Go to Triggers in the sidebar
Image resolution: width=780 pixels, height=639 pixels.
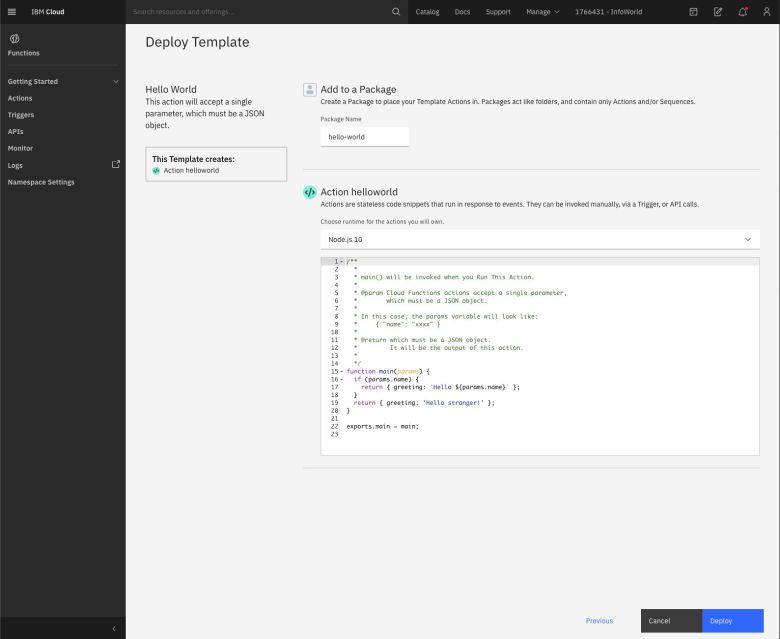click(21, 115)
